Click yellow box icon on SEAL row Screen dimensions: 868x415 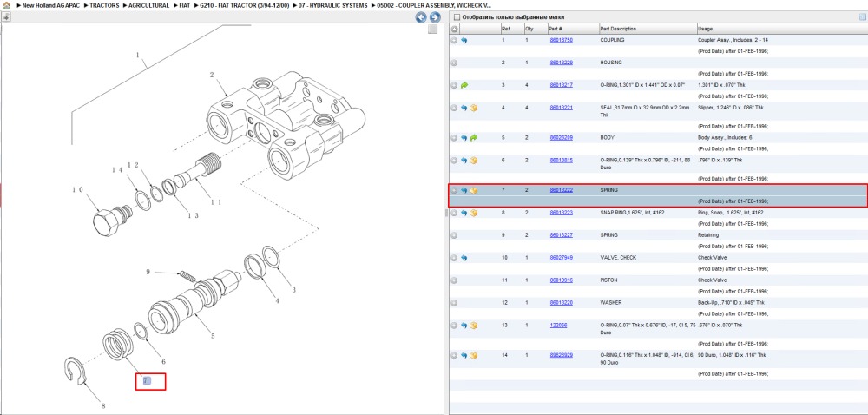[474, 108]
